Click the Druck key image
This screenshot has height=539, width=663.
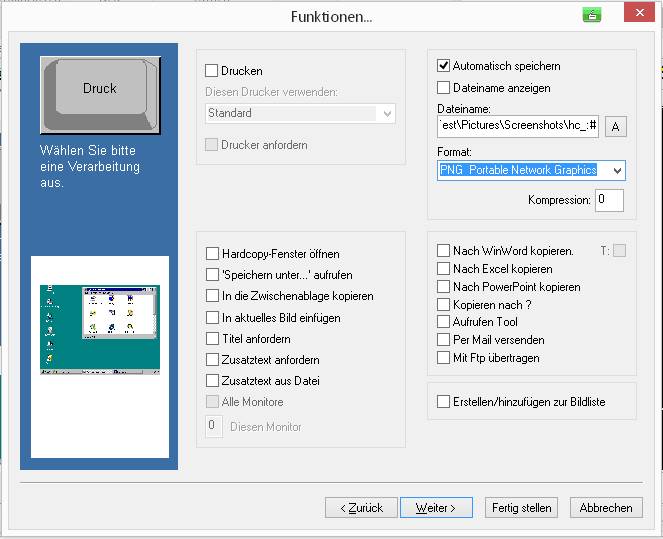click(x=100, y=96)
